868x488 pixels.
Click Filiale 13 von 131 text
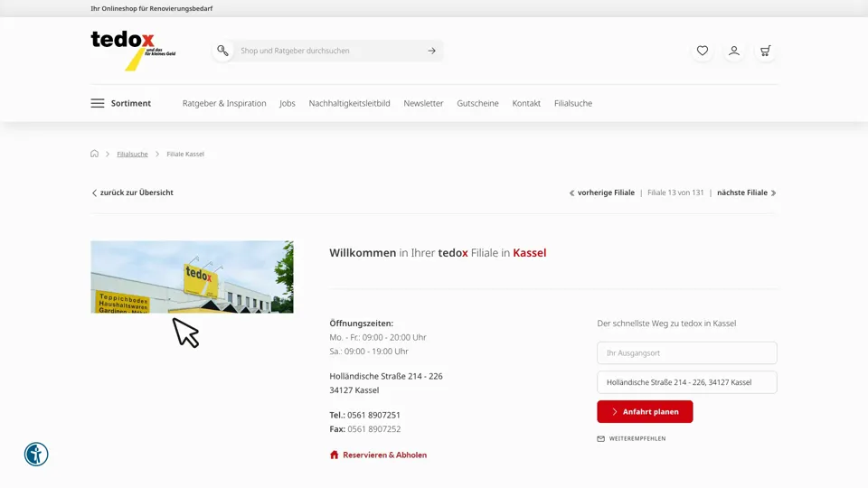tap(675, 192)
